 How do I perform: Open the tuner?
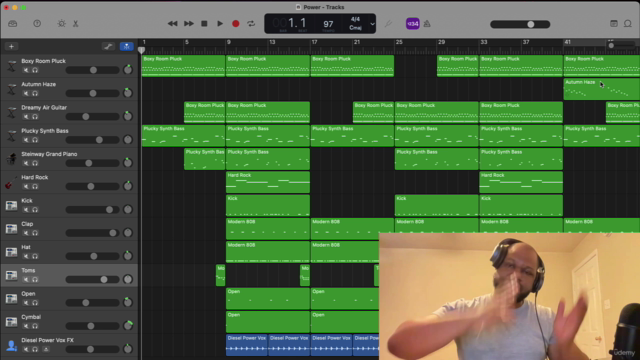pos(388,24)
